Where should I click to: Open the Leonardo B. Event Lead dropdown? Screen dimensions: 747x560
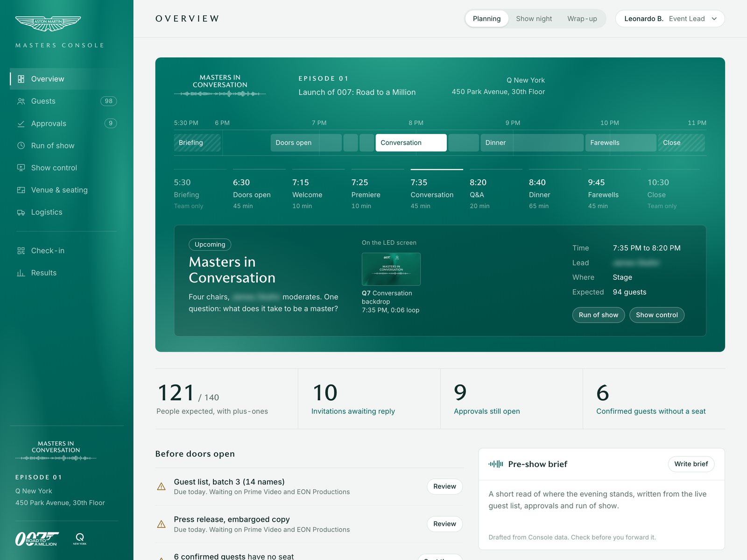670,19
